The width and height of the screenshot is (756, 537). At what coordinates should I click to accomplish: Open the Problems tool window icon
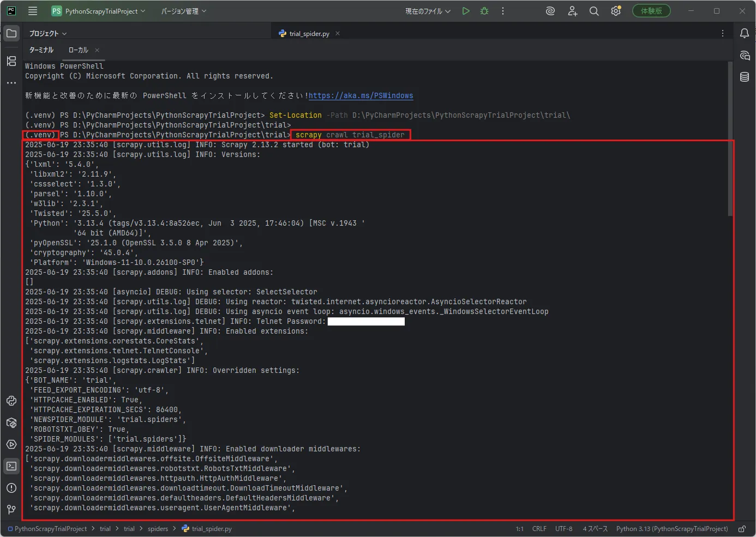coord(11,488)
